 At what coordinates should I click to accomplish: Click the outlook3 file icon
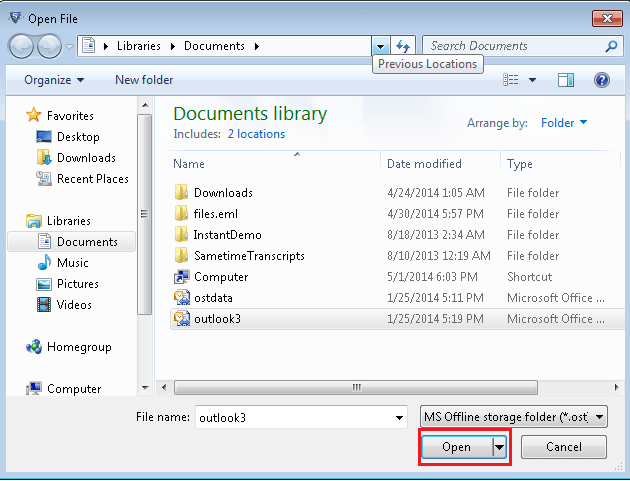click(182, 319)
